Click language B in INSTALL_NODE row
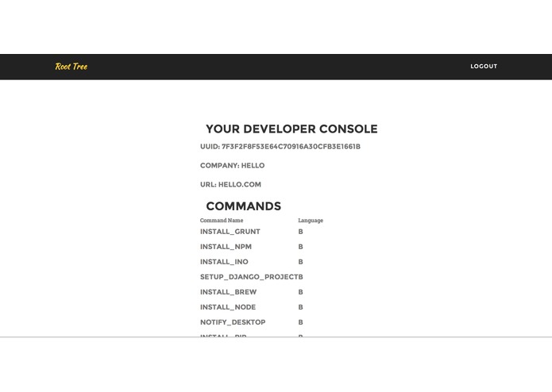This screenshot has width=552, height=392. tap(301, 307)
